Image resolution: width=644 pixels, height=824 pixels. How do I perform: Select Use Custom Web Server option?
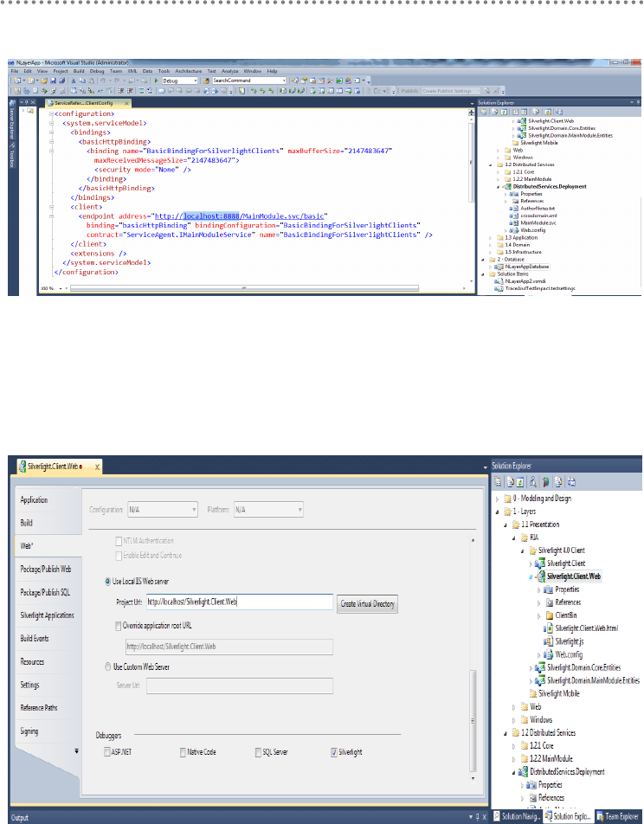[x=108, y=666]
